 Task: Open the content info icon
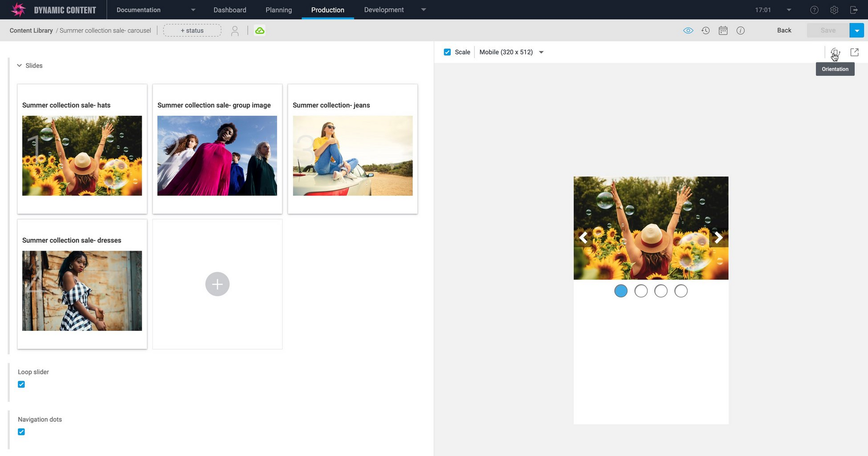741,30
